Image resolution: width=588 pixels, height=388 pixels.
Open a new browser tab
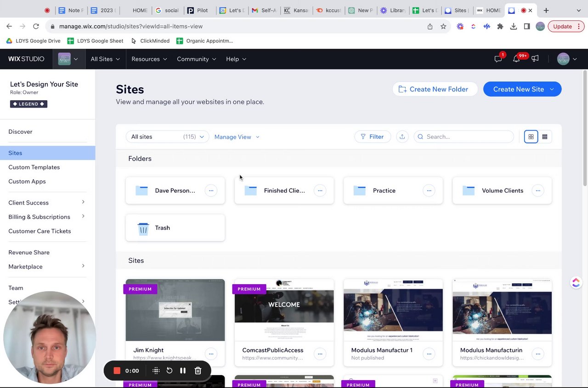(546, 10)
